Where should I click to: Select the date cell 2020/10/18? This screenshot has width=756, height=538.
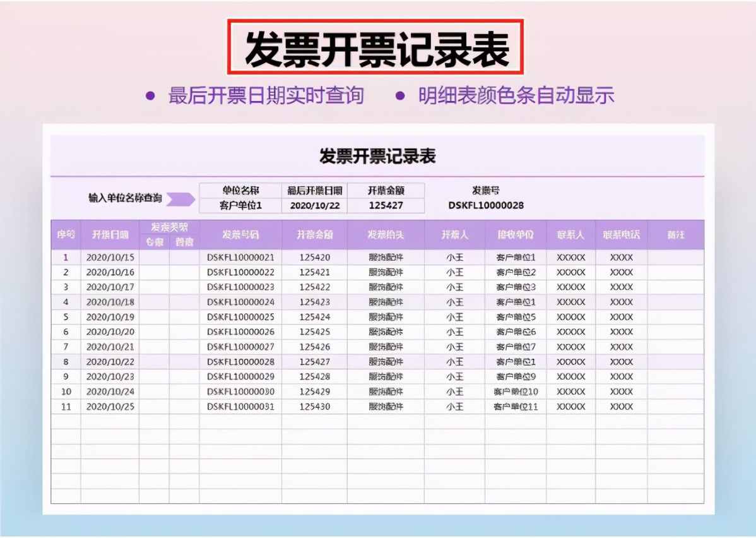pyautogui.click(x=110, y=302)
